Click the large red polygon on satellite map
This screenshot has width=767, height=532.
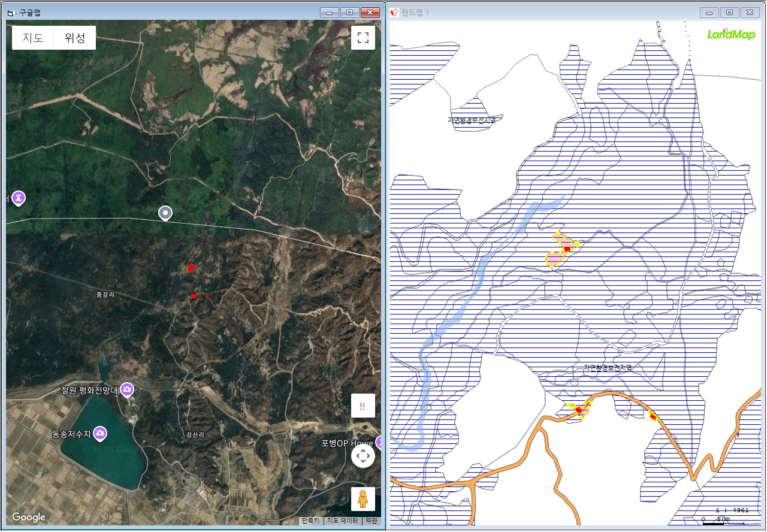(191, 268)
